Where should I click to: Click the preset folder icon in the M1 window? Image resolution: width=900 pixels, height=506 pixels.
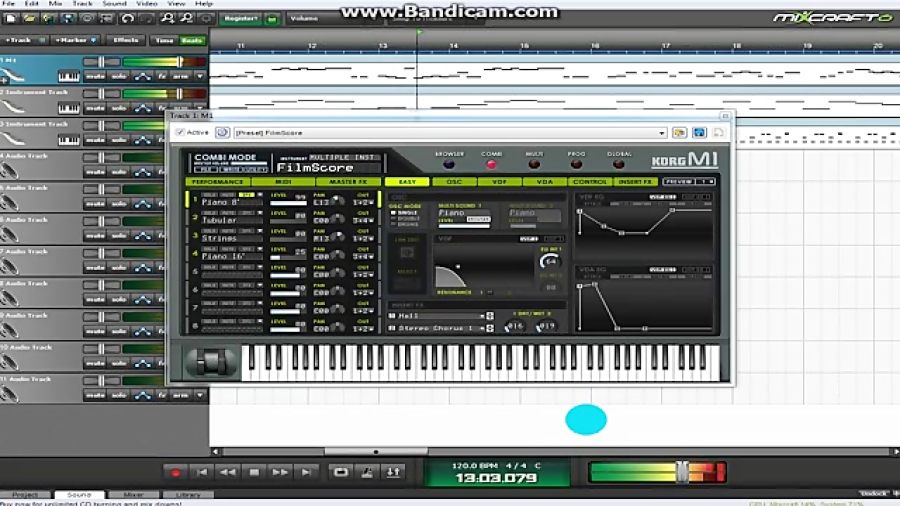click(680, 133)
